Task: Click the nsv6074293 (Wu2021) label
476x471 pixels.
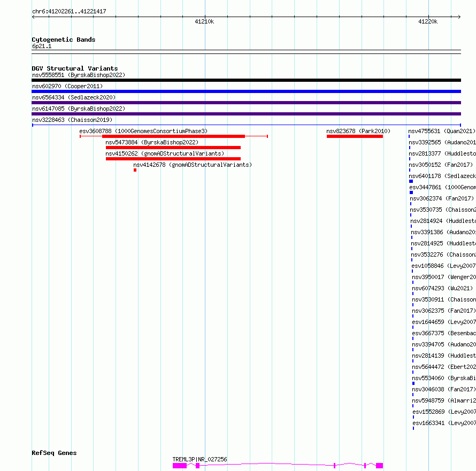Action: point(443,288)
